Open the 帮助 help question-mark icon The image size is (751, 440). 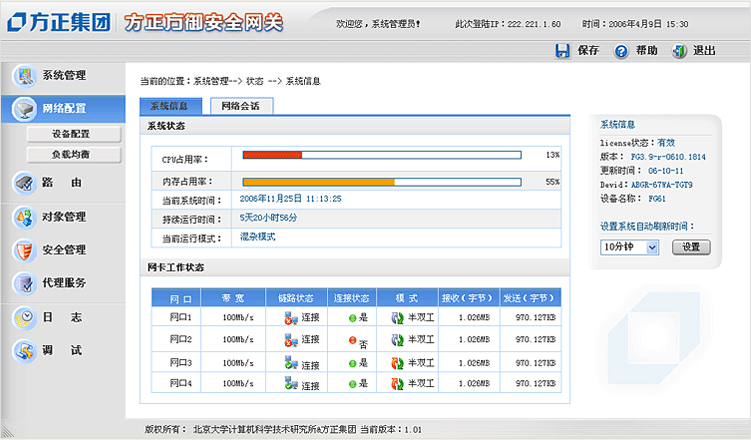[x=621, y=51]
